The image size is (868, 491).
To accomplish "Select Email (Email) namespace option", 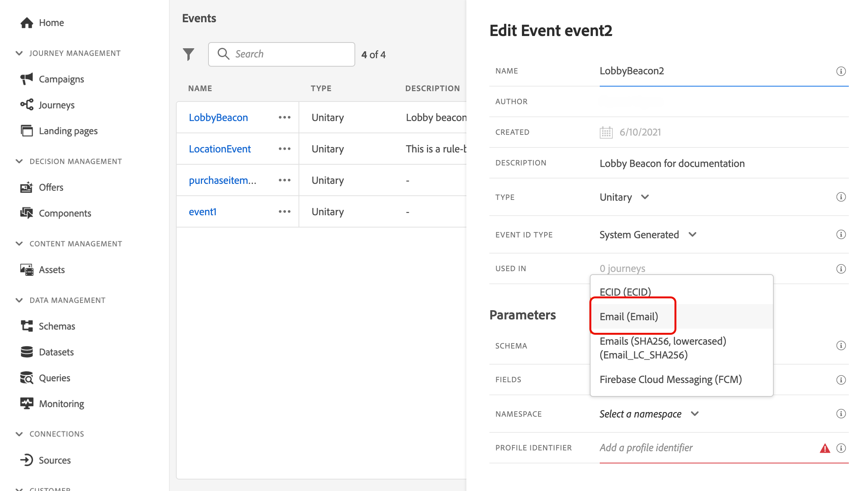I will pos(628,317).
